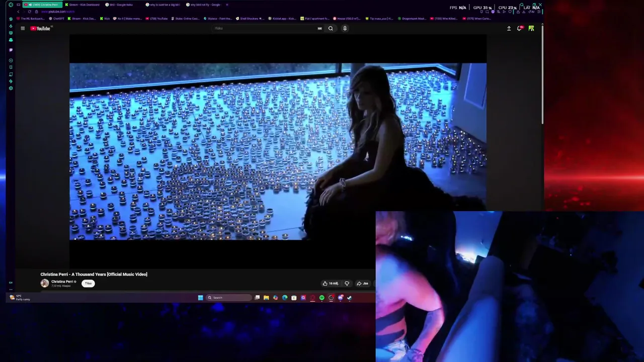Share the video with the Jaa button
This screenshot has width=644, height=362.
pyautogui.click(x=362, y=284)
